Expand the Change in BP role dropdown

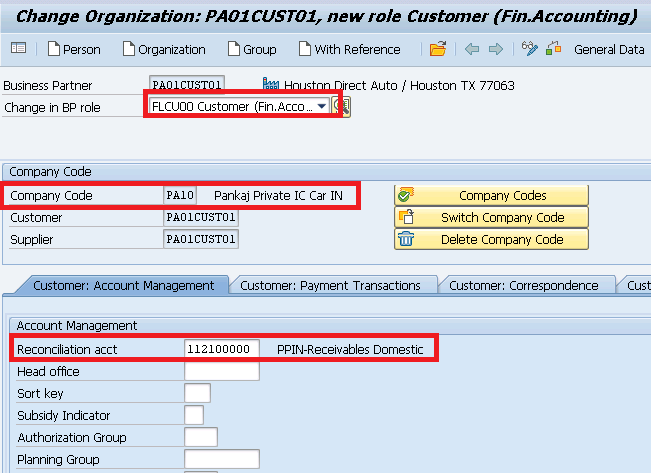point(321,107)
